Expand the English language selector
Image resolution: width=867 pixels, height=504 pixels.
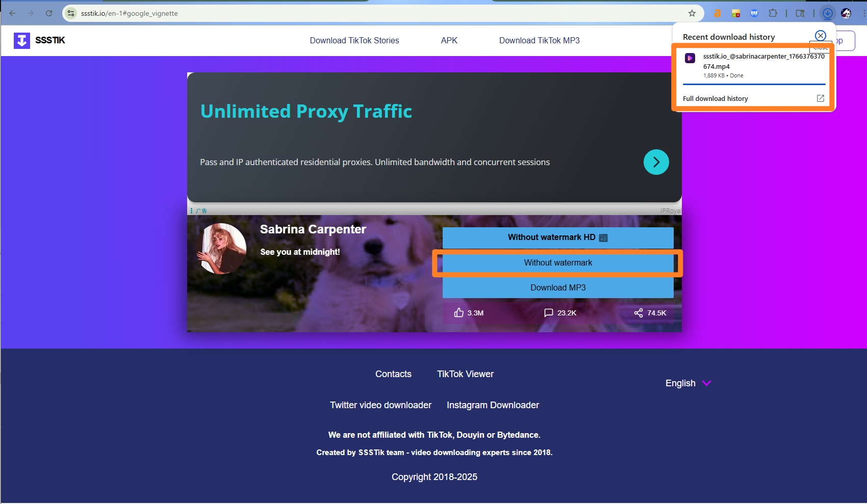[x=687, y=383]
